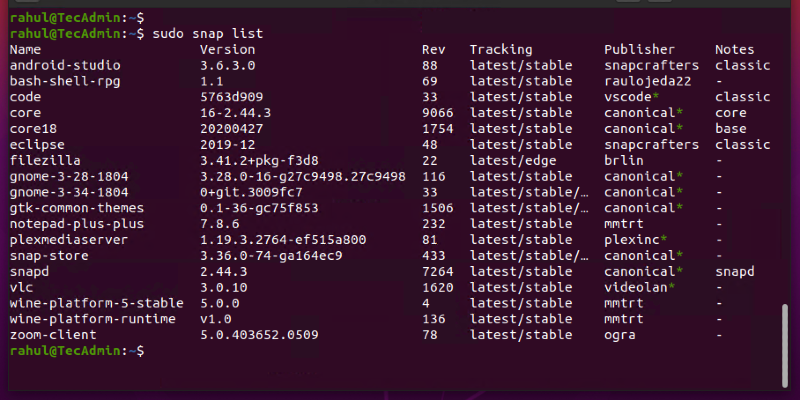
Task: Click the eclipse version '2019-12'
Action: coord(228,145)
